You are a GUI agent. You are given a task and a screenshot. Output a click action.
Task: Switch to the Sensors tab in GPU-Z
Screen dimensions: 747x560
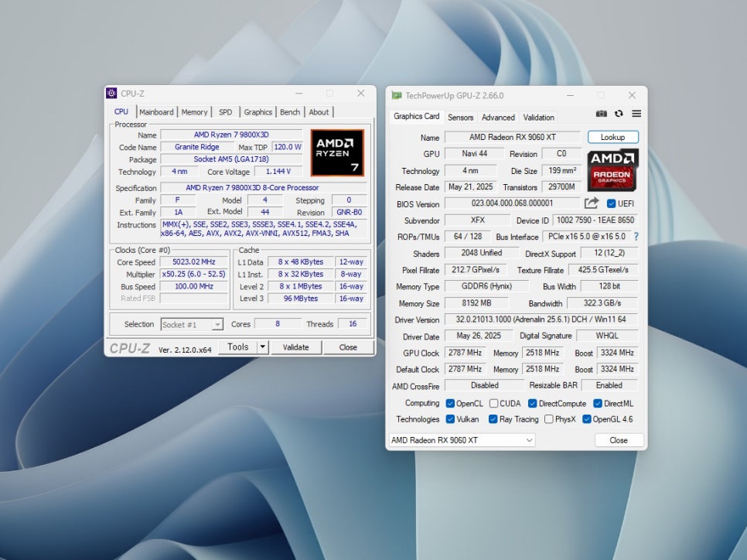(x=460, y=118)
